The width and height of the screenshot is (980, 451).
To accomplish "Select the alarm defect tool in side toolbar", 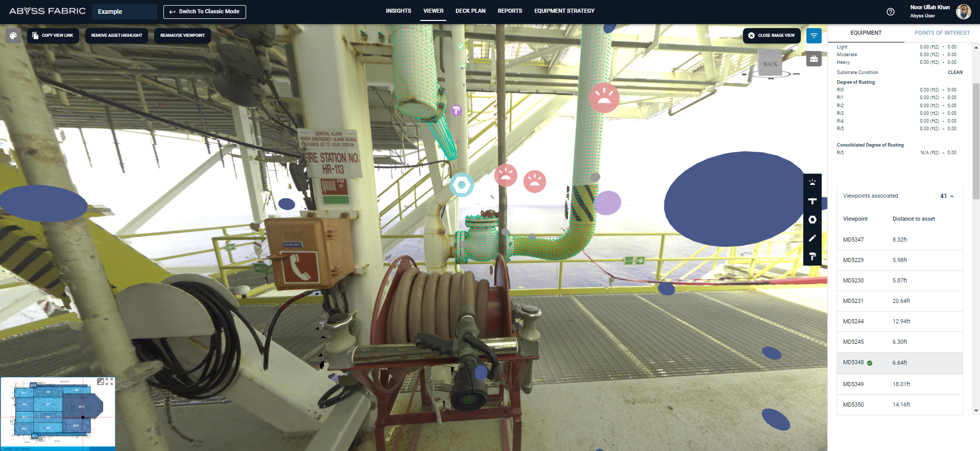I will click(812, 182).
